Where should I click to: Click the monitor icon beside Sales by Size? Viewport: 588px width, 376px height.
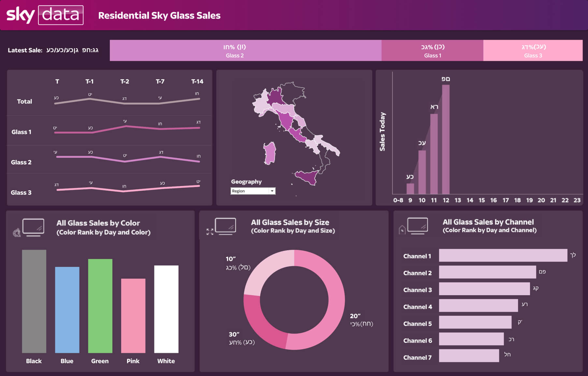tap(225, 226)
